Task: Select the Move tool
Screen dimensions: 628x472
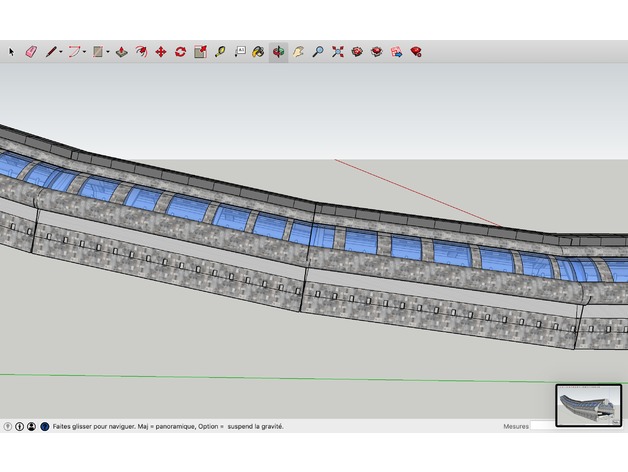Action: click(x=160, y=51)
